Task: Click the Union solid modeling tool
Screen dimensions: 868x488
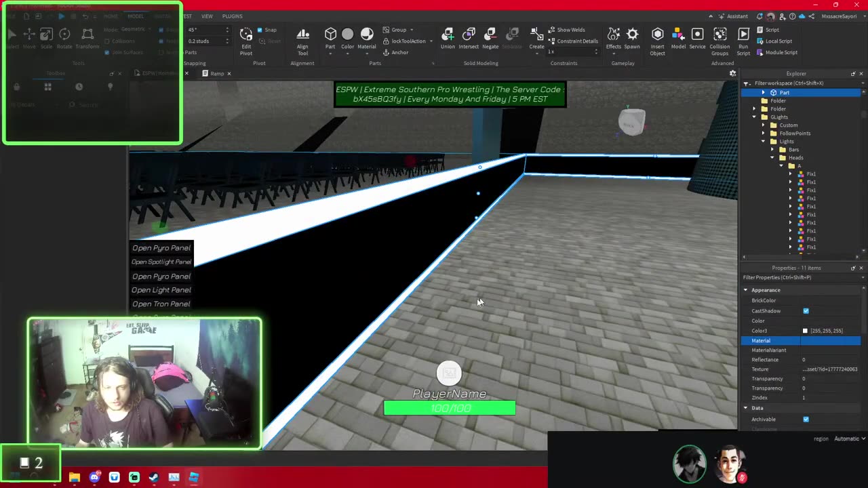Action: [448, 38]
